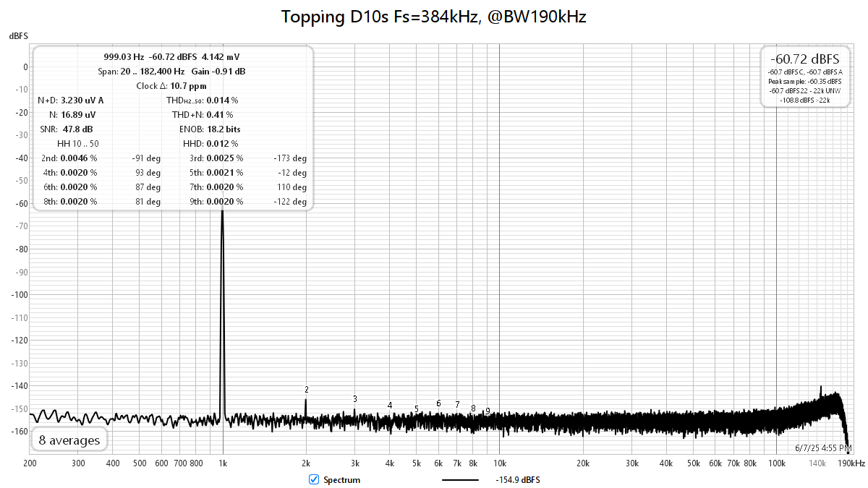This screenshot has width=868, height=488.
Task: Click the '8 averages' indicator box
Action: click(x=69, y=440)
